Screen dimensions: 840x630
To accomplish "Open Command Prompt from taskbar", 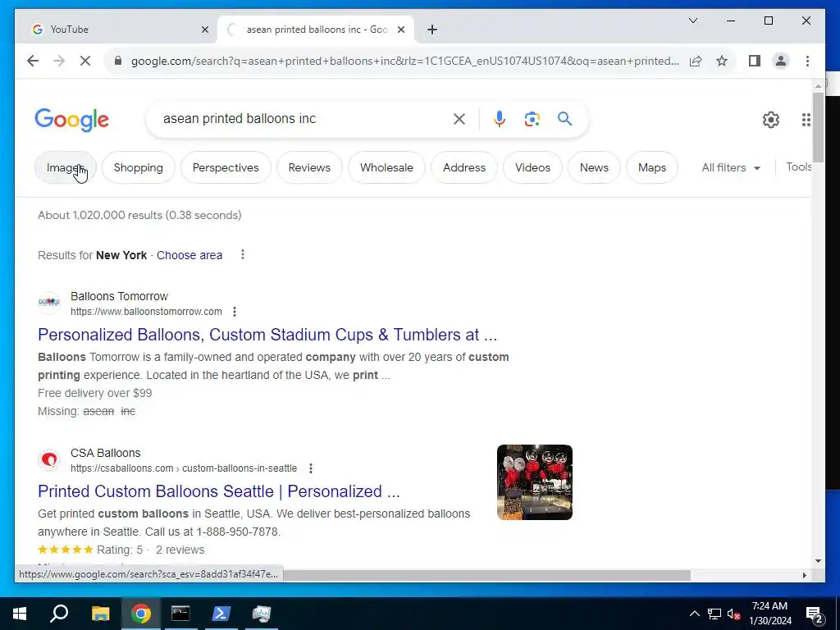I will point(180,614).
